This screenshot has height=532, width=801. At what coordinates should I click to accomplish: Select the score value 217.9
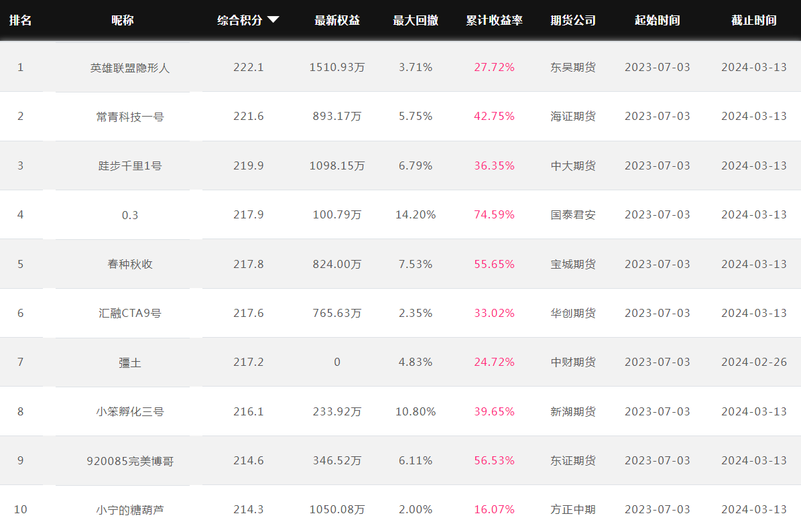[248, 215]
